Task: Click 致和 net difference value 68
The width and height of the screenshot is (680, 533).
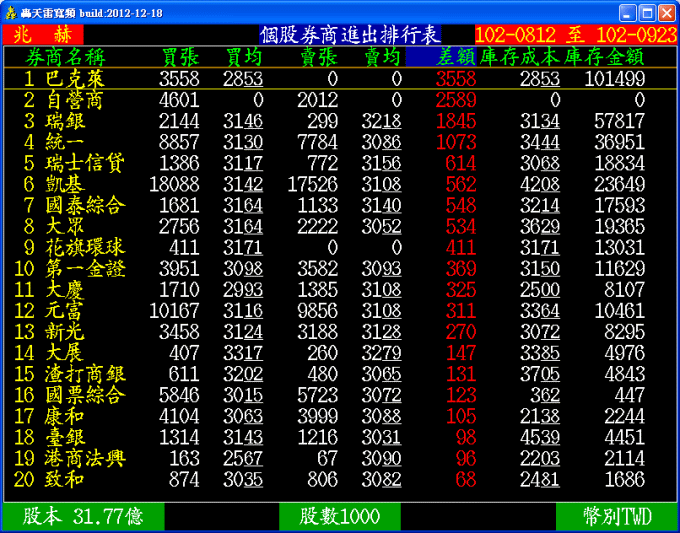Action: point(466,480)
